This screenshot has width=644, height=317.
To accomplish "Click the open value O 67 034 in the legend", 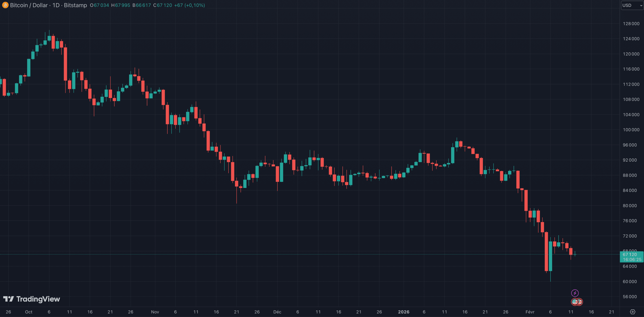I will pyautogui.click(x=99, y=5).
